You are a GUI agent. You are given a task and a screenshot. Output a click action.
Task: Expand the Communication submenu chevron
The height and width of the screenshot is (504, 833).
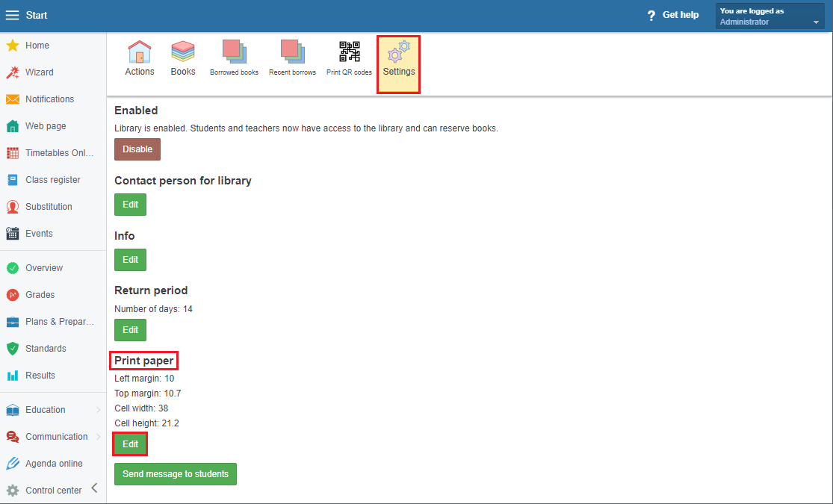99,437
